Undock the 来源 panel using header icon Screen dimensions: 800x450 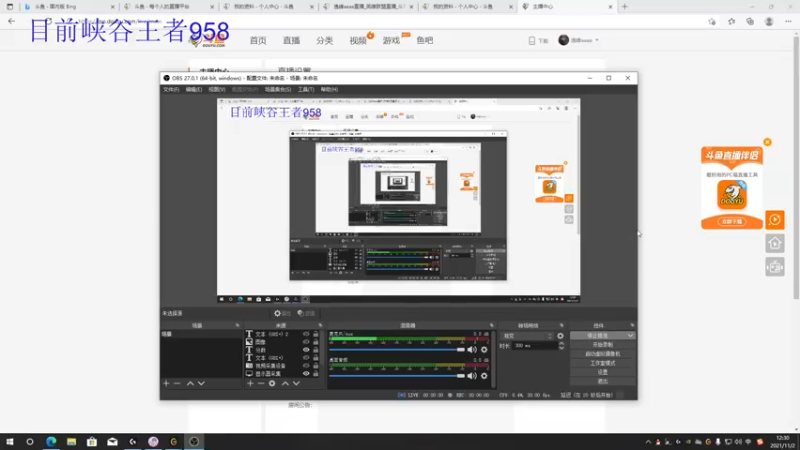point(320,326)
